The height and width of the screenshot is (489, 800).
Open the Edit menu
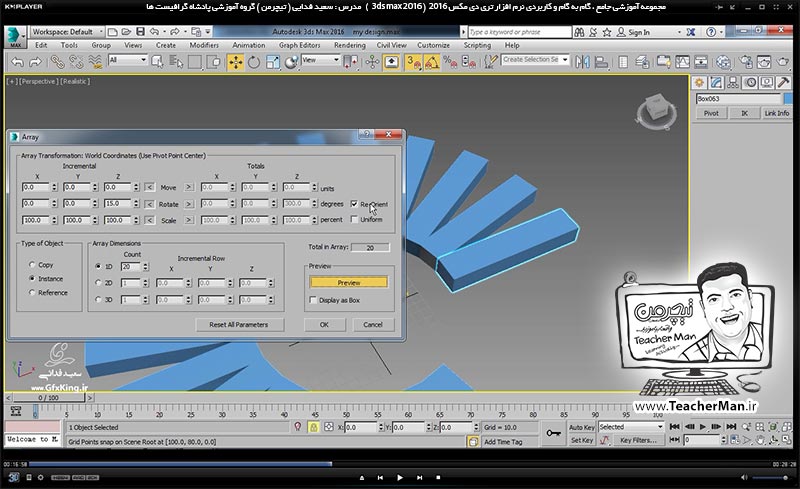41,45
